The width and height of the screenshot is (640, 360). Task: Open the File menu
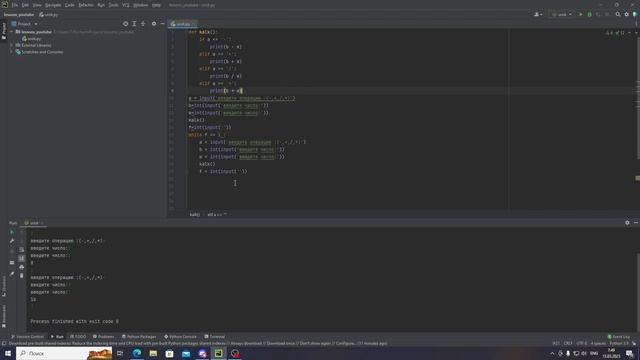coord(15,5)
